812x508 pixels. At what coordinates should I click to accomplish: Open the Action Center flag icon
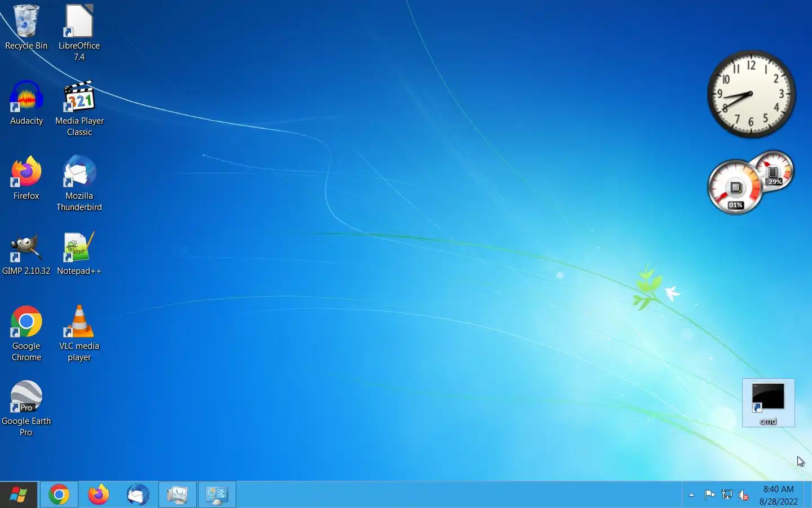pos(710,495)
